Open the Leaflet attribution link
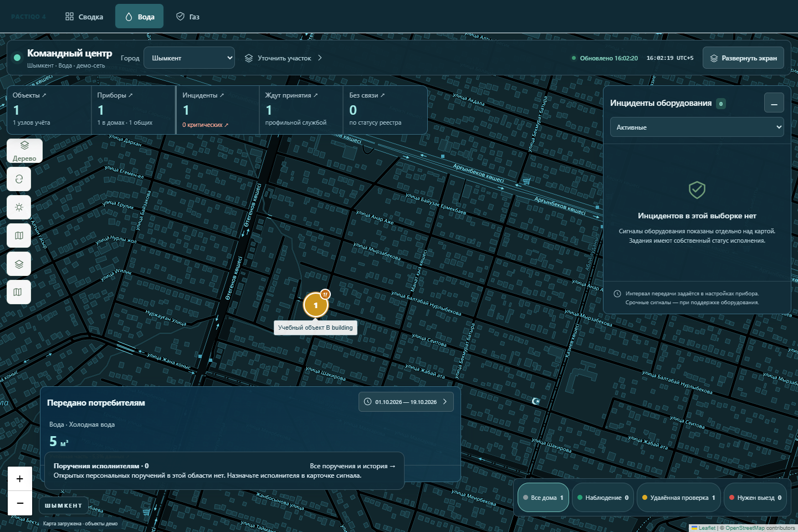Viewport: 798px width, 532px height. point(707,528)
